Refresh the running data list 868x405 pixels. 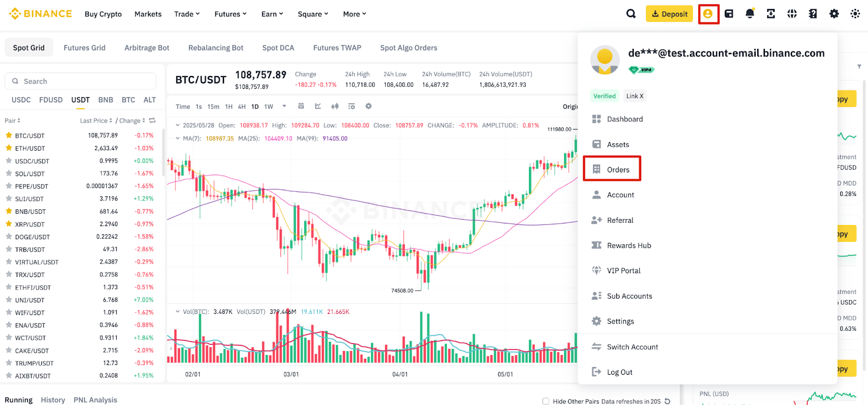click(667, 401)
